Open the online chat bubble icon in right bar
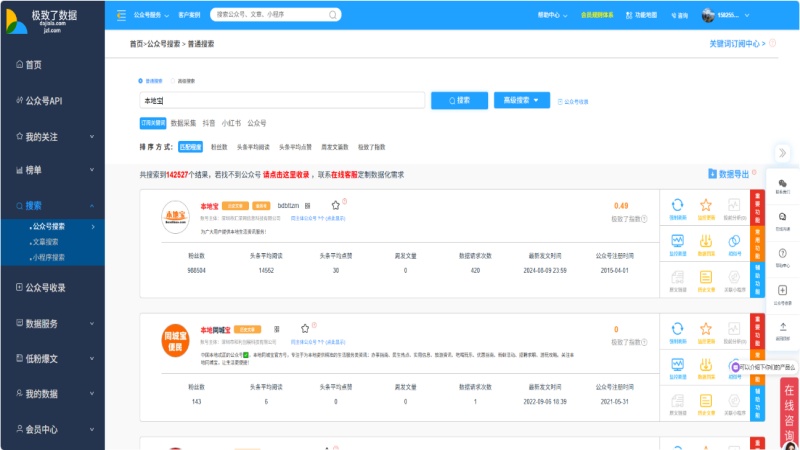 click(x=783, y=217)
